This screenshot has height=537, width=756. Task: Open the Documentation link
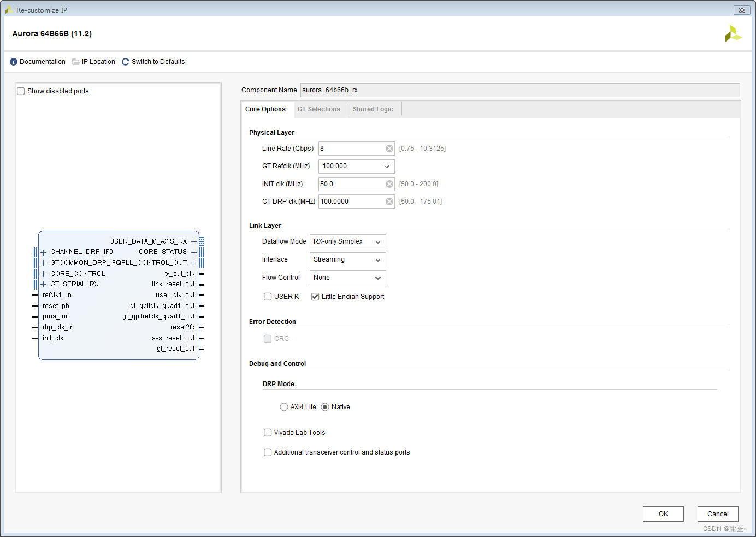pos(43,62)
